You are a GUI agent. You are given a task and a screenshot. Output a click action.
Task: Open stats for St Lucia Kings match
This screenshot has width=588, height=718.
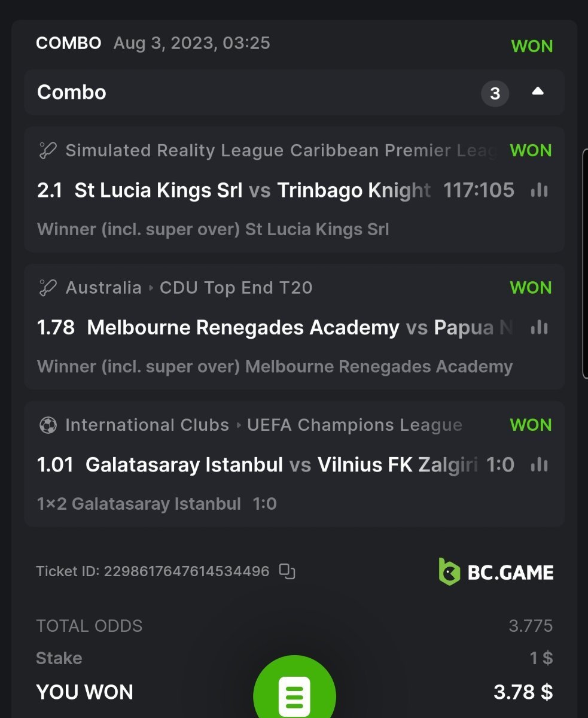click(539, 190)
